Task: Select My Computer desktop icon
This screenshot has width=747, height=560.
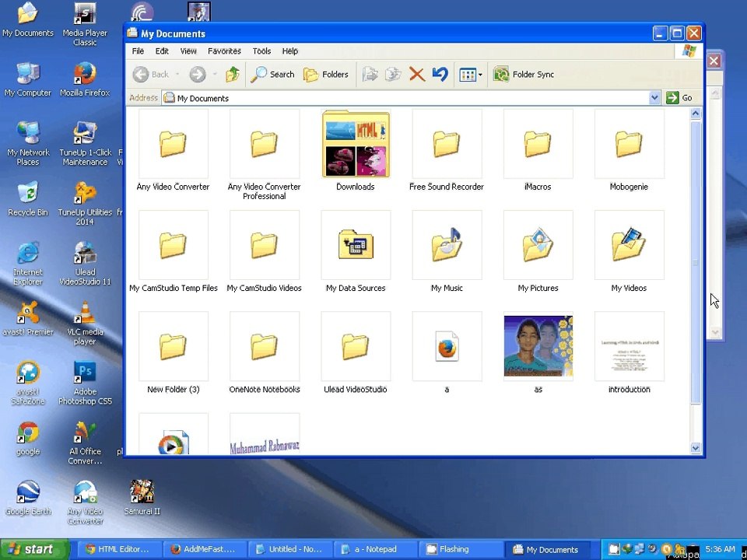Action: tap(28, 79)
